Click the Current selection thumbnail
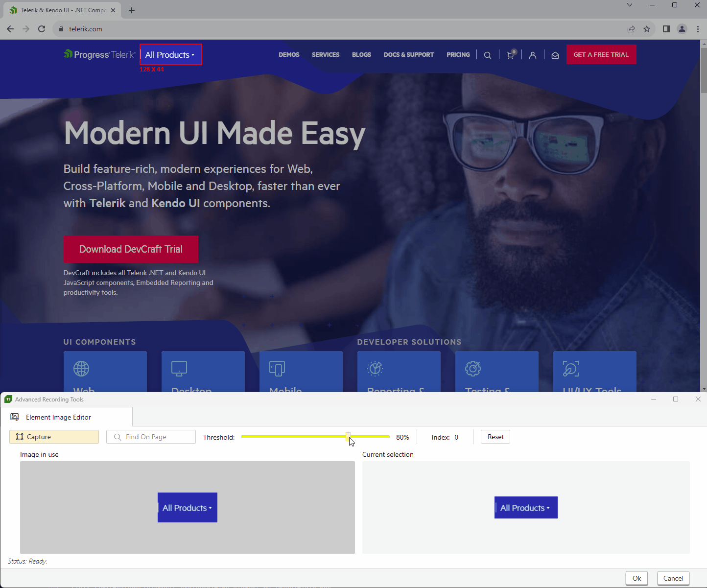 point(526,508)
